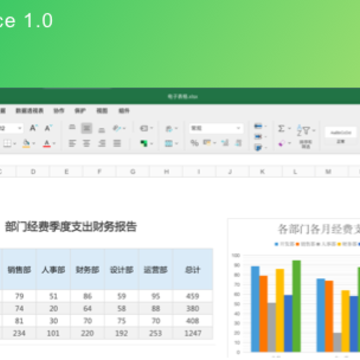Screen dimensions: 360x360
Task: Open the accounting style dropdown arrow
Action: (x=214, y=143)
